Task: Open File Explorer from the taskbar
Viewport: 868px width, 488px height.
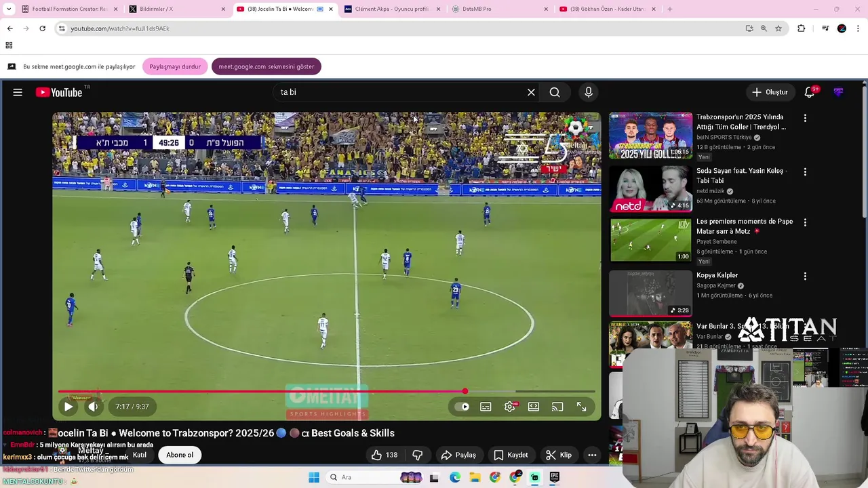Action: coord(475,477)
